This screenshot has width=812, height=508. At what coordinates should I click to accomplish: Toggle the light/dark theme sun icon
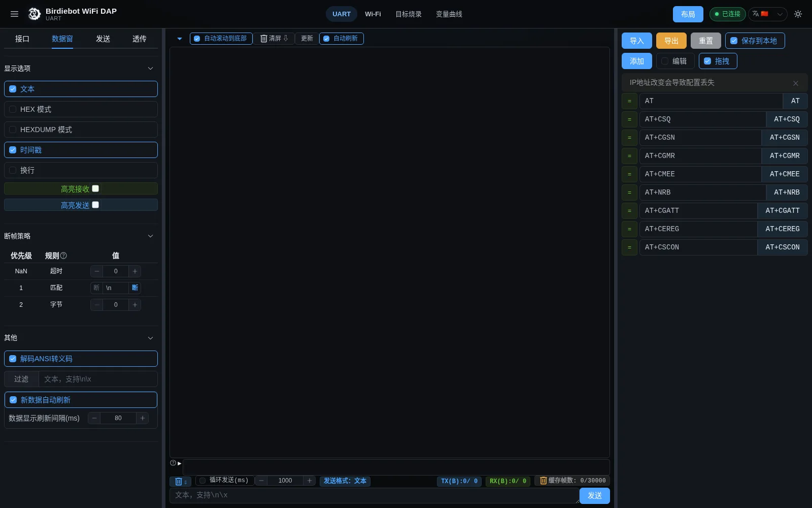coord(798,14)
